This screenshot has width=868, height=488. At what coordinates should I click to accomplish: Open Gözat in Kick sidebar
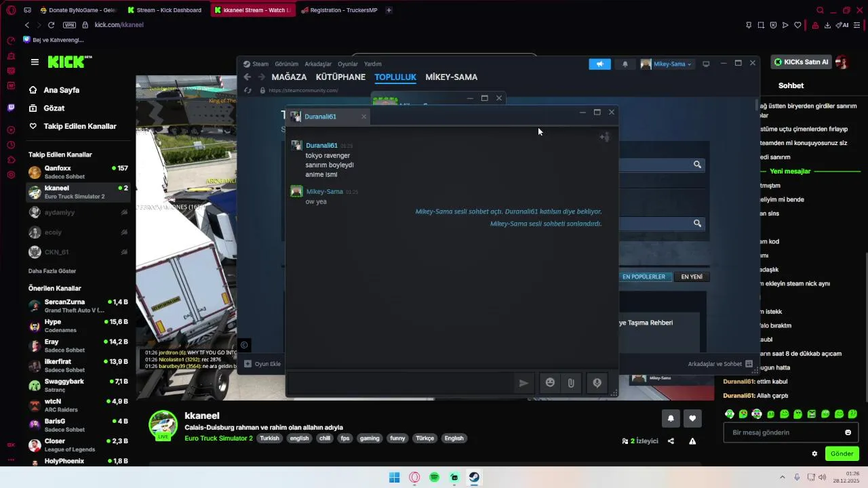click(x=54, y=108)
